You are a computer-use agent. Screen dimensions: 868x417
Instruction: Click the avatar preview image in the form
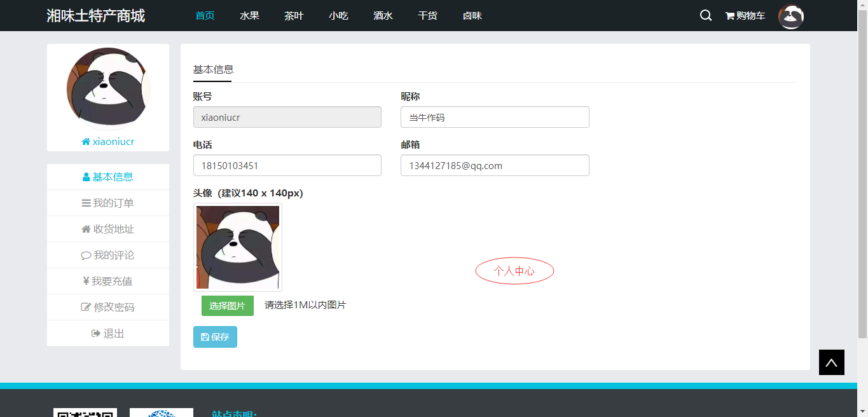[x=238, y=247]
